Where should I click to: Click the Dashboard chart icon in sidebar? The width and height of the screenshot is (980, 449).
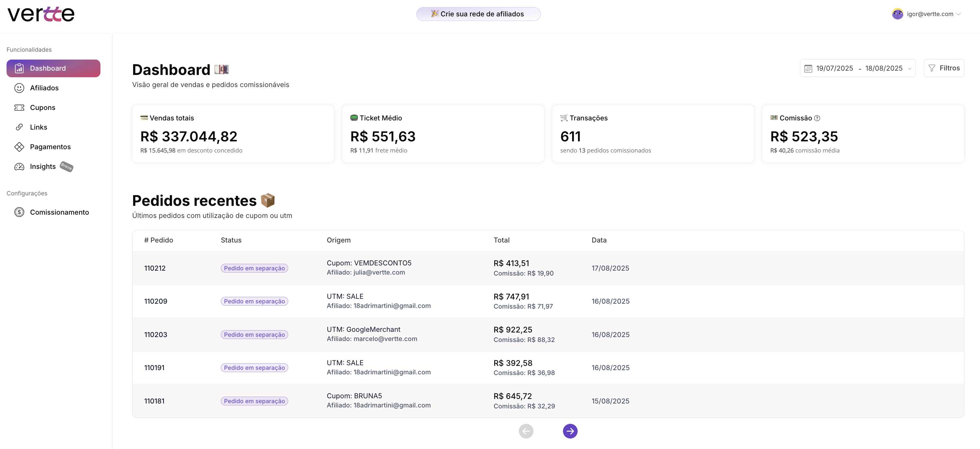(x=19, y=68)
